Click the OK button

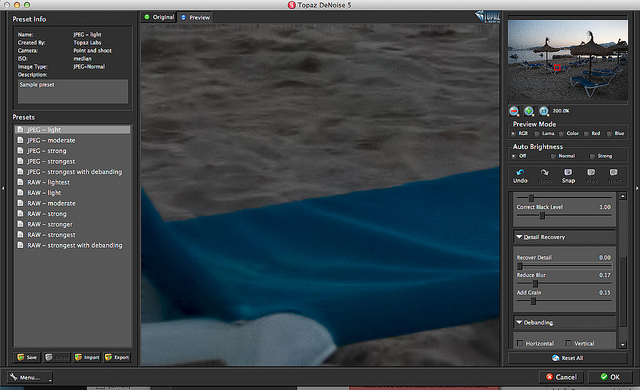[610, 377]
